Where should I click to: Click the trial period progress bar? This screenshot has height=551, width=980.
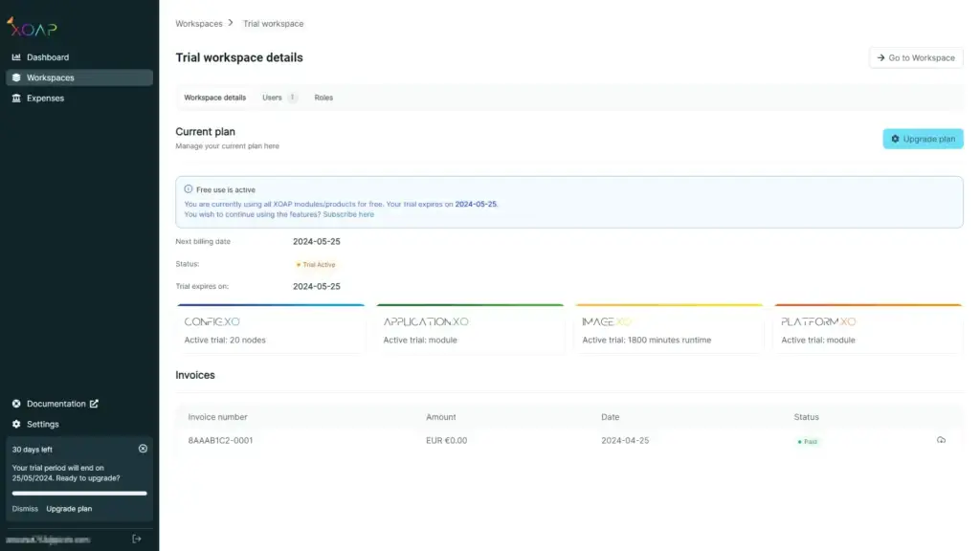pos(79,494)
